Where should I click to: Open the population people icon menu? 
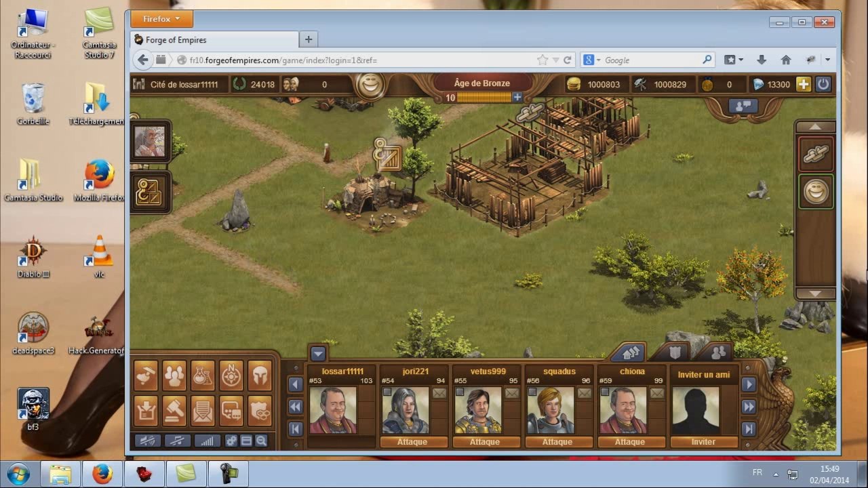(x=175, y=375)
